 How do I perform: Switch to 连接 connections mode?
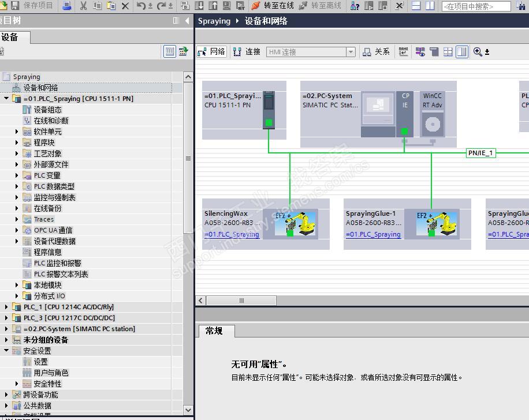coord(247,51)
